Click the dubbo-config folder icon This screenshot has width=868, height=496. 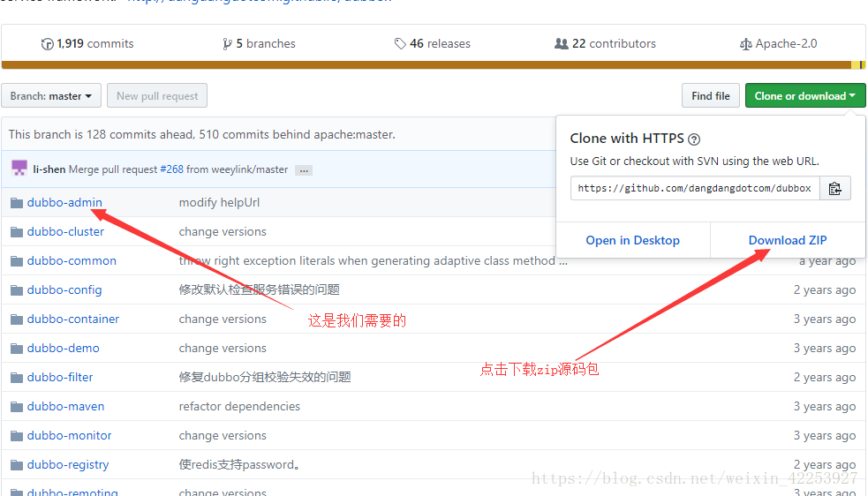click(17, 290)
